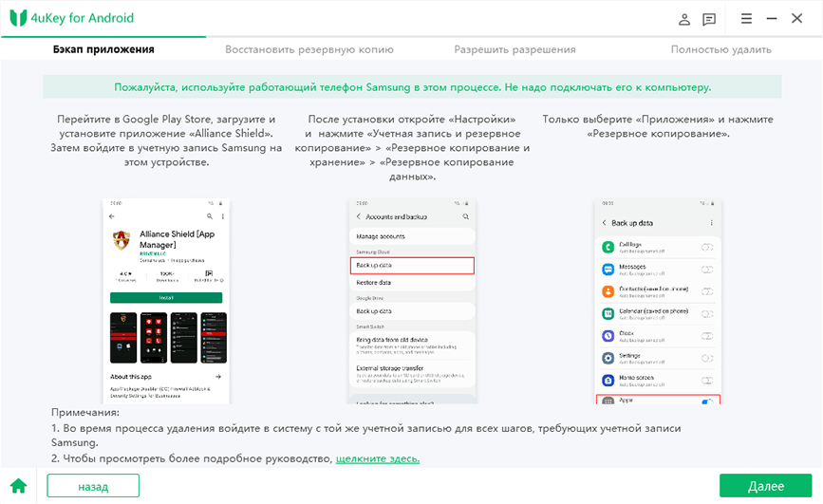Screen dimensions: 823x504
Task: Click back chevron beside Back up data
Action: [x=604, y=223]
